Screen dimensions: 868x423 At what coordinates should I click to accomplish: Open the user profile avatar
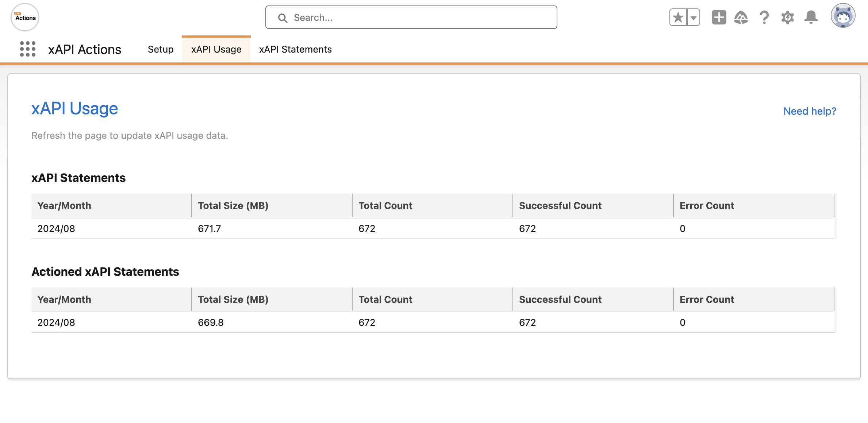click(x=842, y=16)
